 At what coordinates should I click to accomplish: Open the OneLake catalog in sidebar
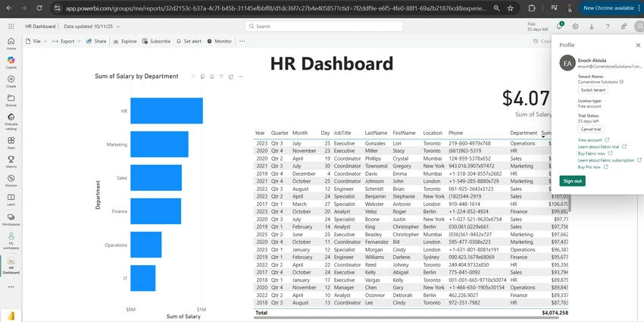[11, 122]
